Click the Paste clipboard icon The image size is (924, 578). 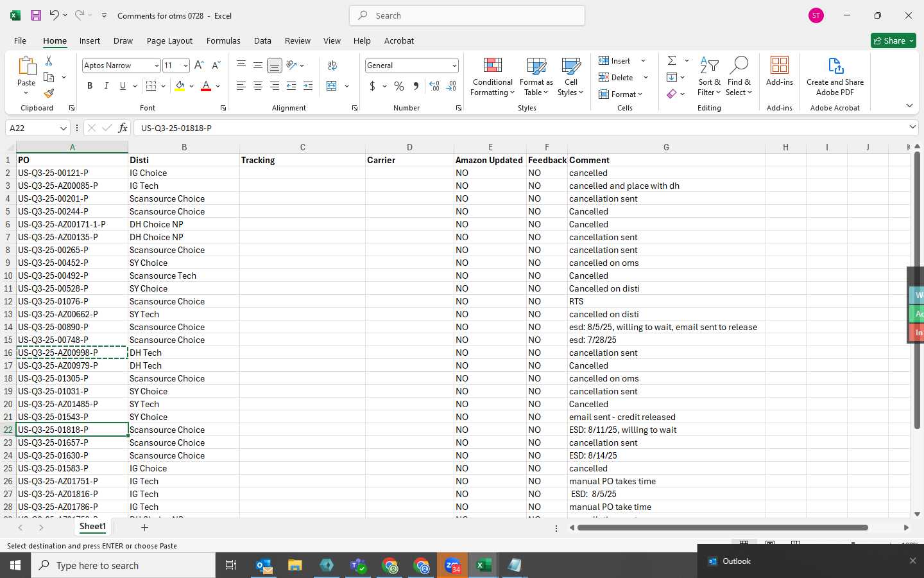[x=26, y=66]
